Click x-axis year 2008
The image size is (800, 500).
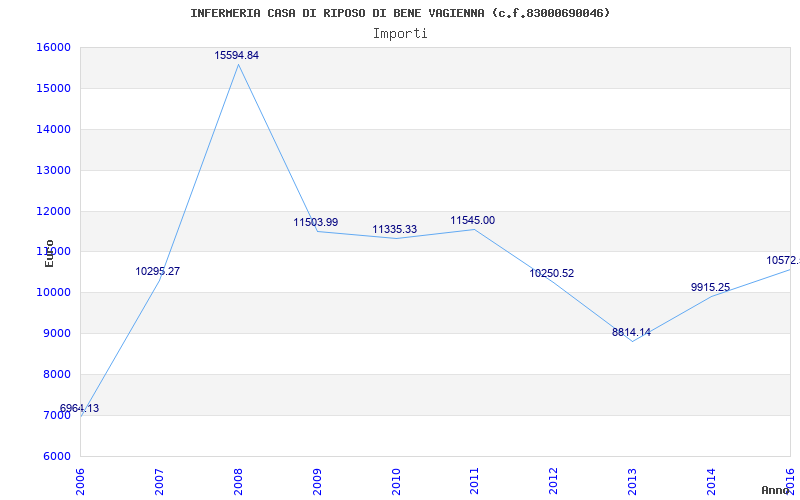click(x=238, y=481)
